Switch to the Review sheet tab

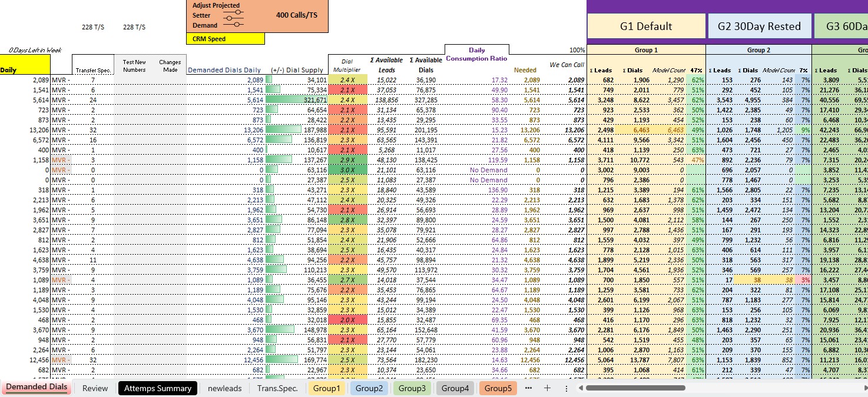tap(94, 388)
